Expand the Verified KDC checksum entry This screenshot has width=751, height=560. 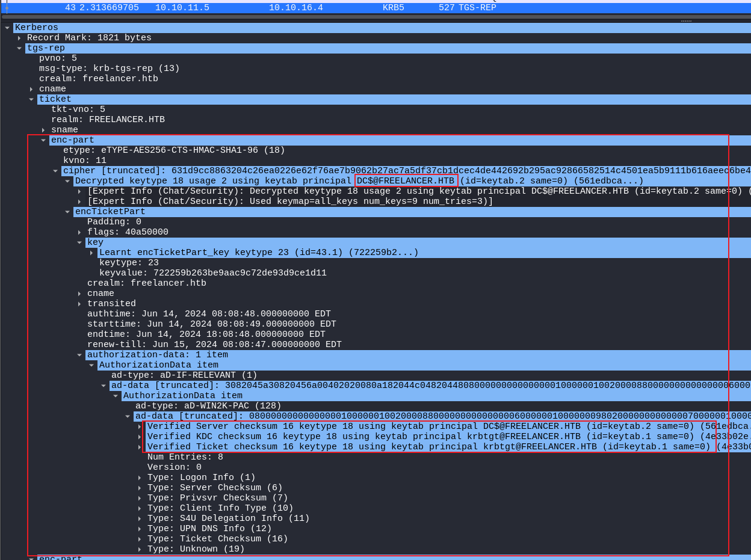point(140,437)
